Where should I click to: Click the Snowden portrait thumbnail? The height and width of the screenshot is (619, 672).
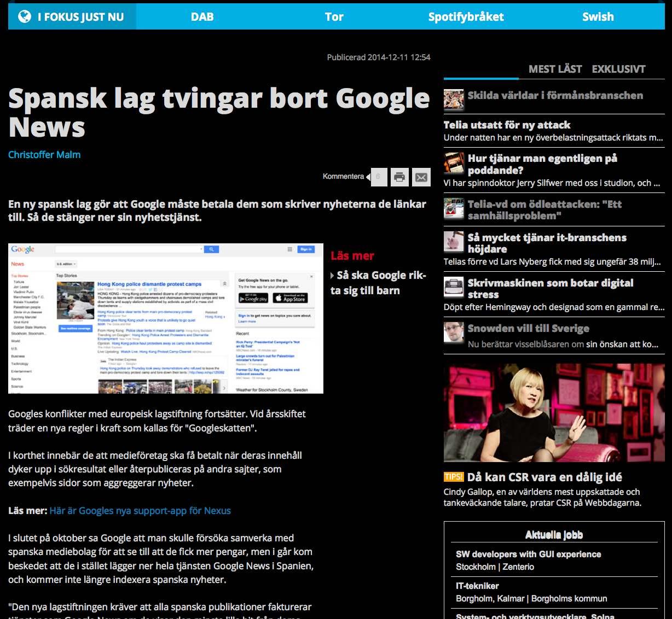pos(454,332)
